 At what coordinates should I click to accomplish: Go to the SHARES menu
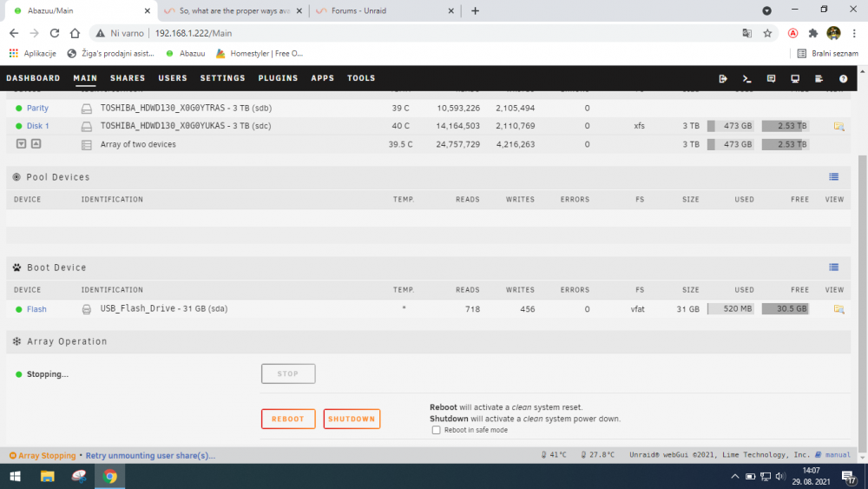tap(128, 78)
